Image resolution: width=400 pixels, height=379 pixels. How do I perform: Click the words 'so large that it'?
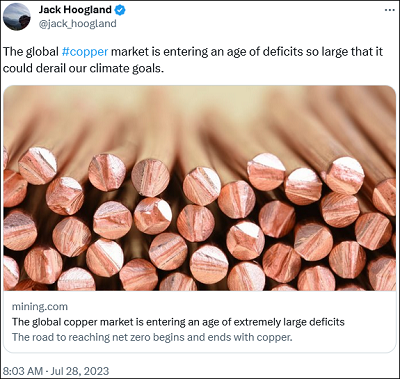344,52
